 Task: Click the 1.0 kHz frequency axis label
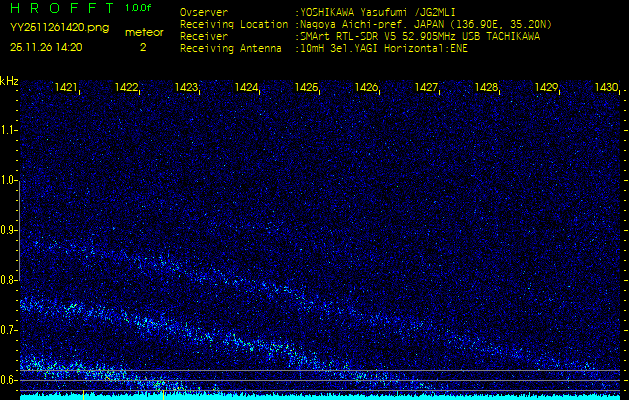coord(9,180)
